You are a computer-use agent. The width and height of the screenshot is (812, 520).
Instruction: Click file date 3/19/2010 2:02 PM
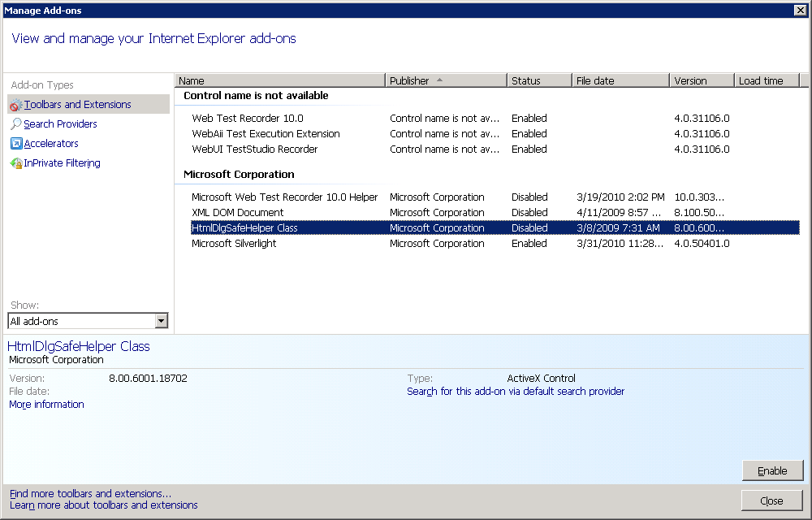tap(620, 197)
